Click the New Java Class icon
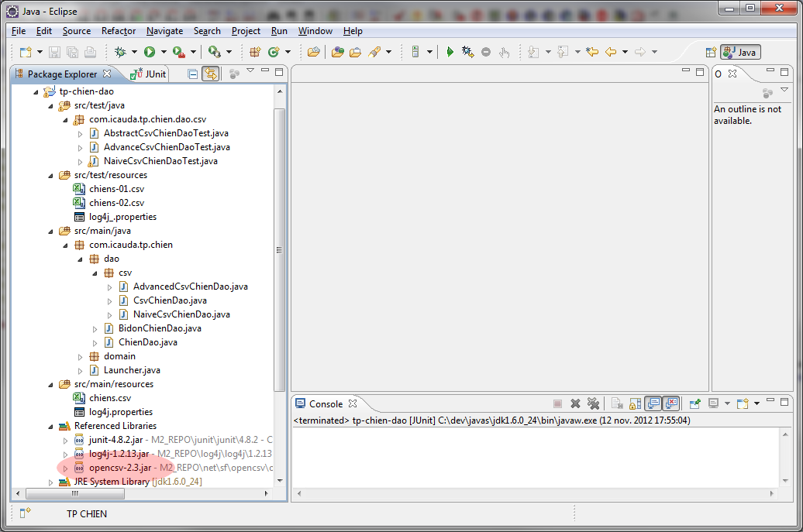The image size is (803, 532). (x=273, y=52)
